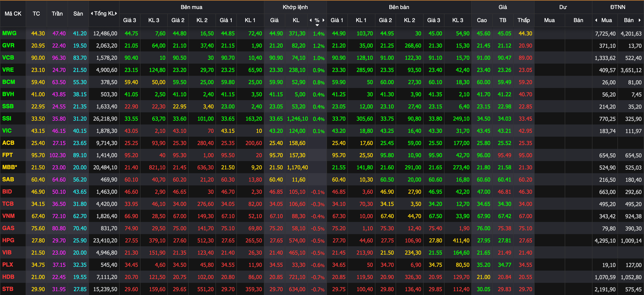Select the STB ticker
The width and height of the screenshot is (644, 295).
8,289
